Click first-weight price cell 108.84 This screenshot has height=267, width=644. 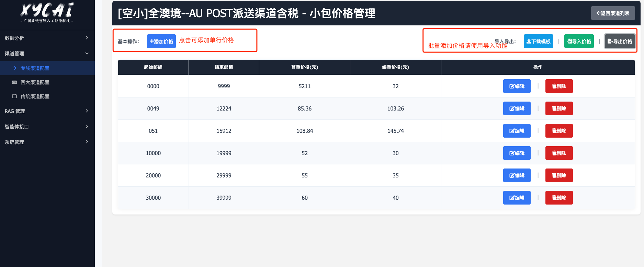click(305, 131)
